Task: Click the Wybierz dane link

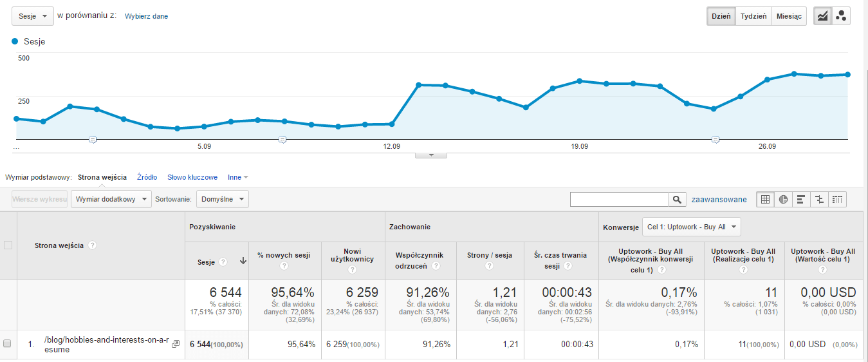Action: (146, 16)
